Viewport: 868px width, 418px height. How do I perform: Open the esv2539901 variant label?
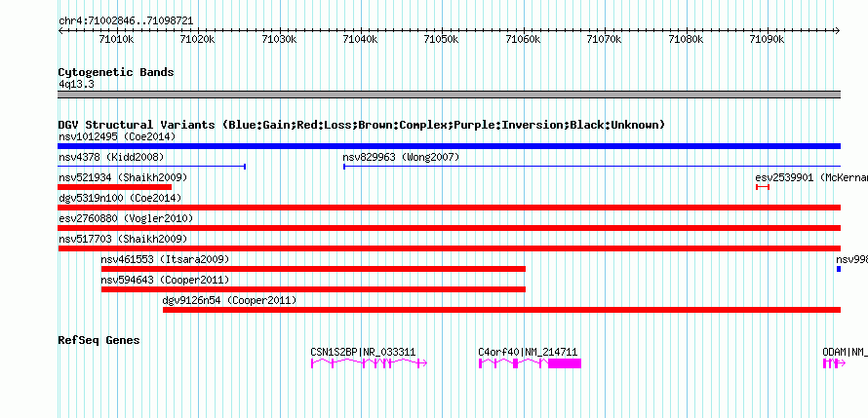pos(811,177)
